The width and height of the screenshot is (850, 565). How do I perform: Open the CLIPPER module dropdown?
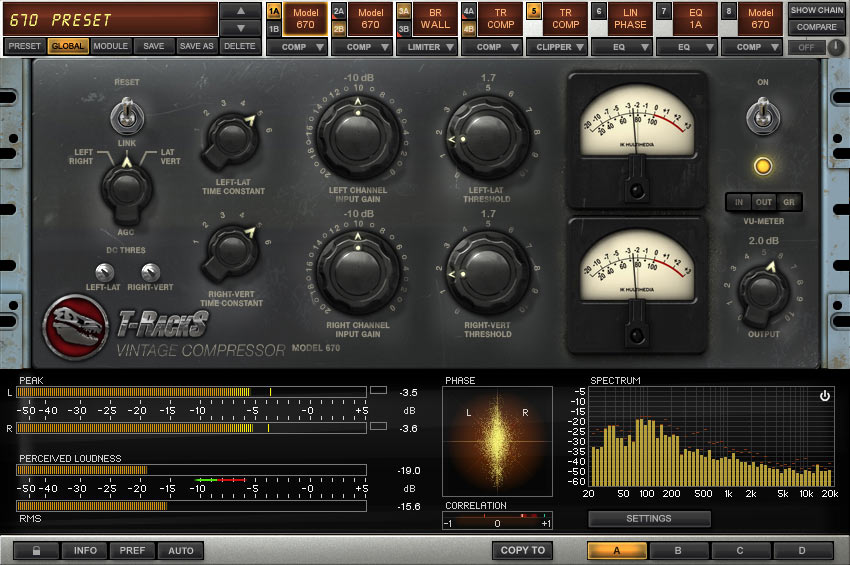pos(557,47)
